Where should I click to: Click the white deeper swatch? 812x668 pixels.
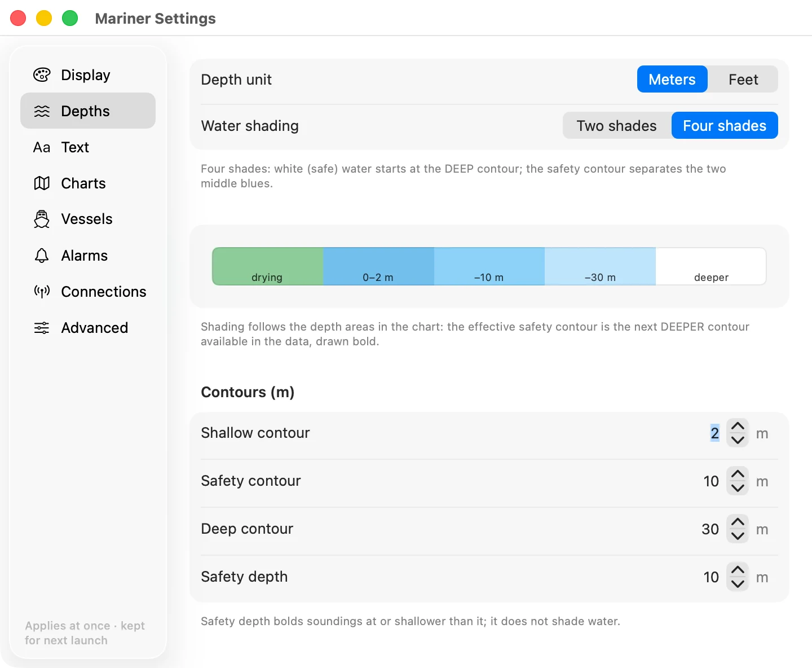(711, 266)
